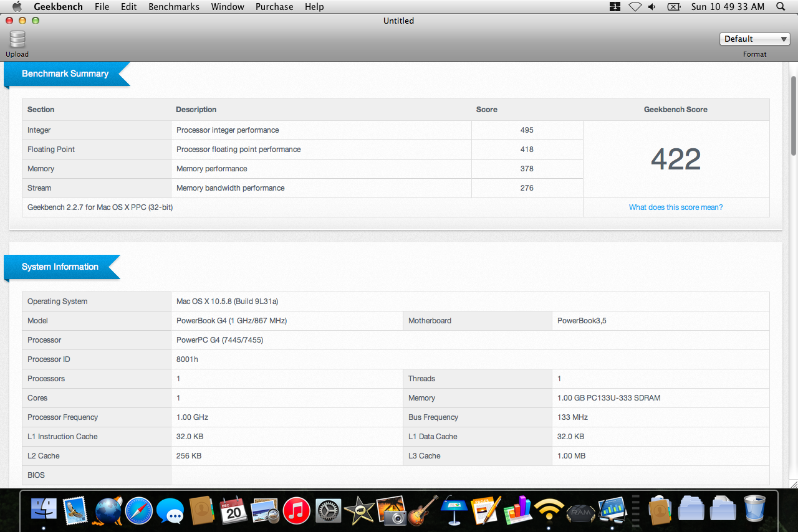Click Geekbench app icon in Dock
The image size is (798, 532).
[612, 511]
